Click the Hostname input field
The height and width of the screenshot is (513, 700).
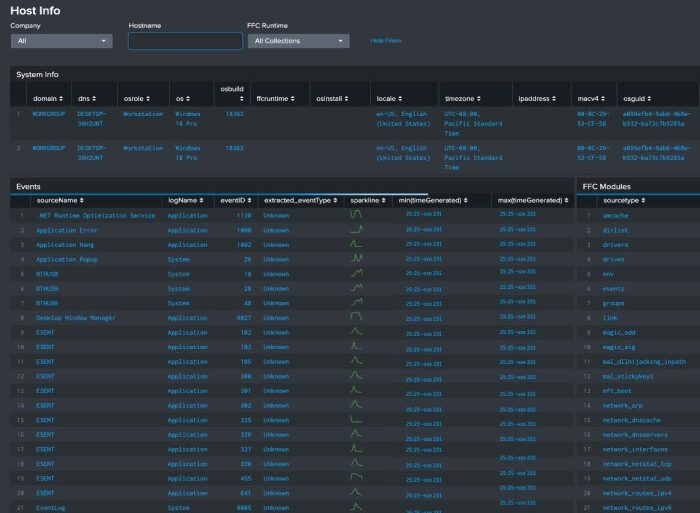click(185, 41)
